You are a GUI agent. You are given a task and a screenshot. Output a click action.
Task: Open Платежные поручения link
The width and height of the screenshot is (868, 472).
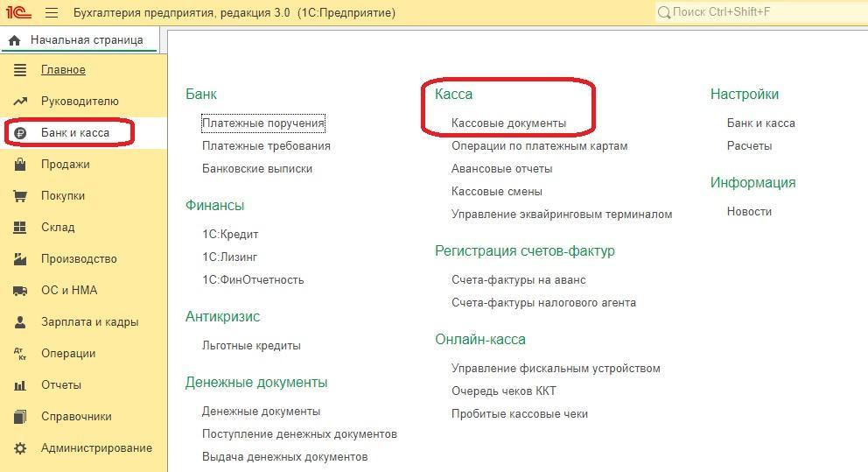coord(263,123)
